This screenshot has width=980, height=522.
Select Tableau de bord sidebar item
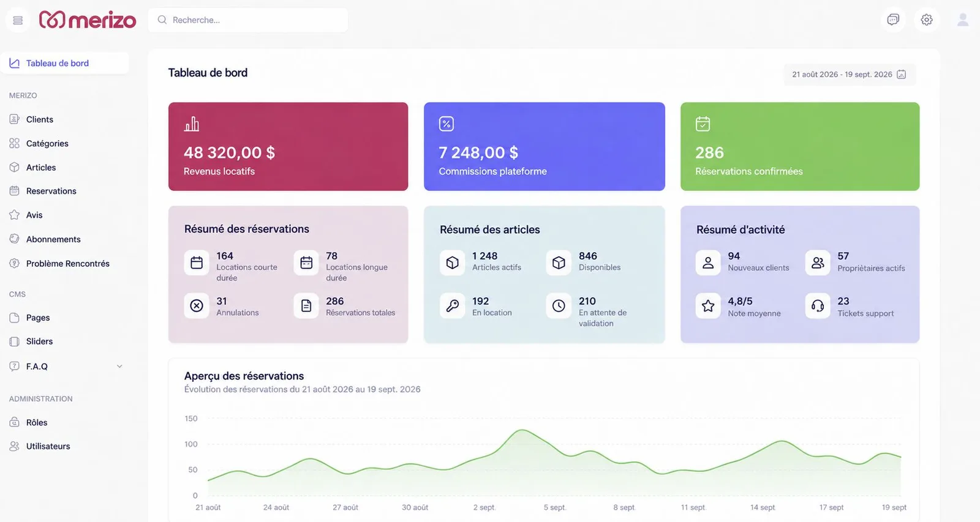pyautogui.click(x=64, y=63)
